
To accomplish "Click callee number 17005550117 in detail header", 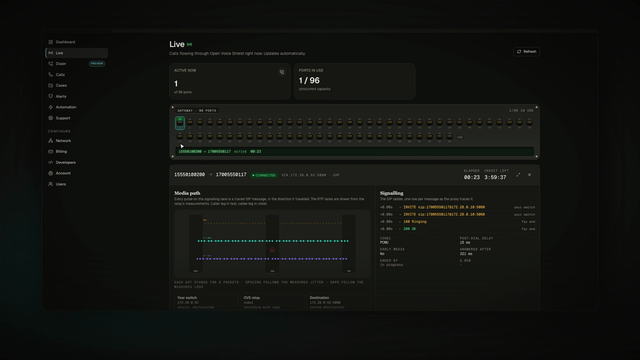I will tap(231, 175).
